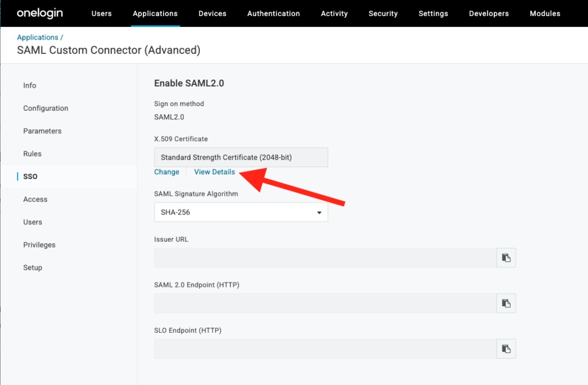Switch to the Applications menu
The image size is (588, 385).
click(x=155, y=13)
